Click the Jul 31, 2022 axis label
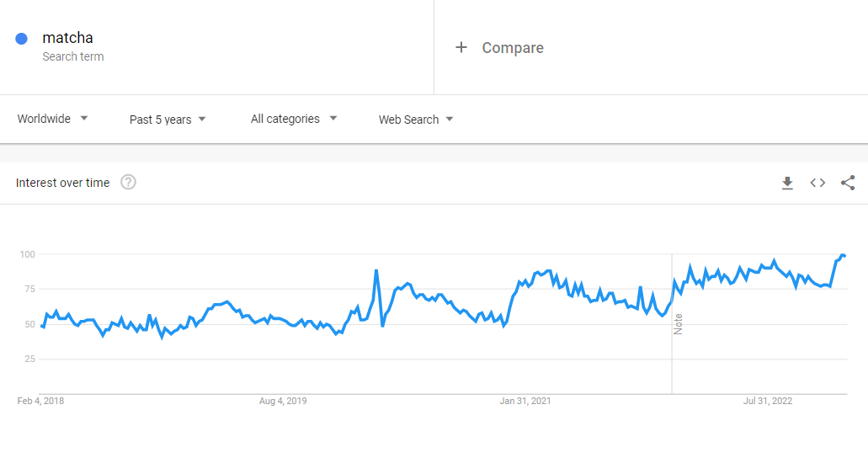Viewport: 868px width, 458px height. click(769, 401)
